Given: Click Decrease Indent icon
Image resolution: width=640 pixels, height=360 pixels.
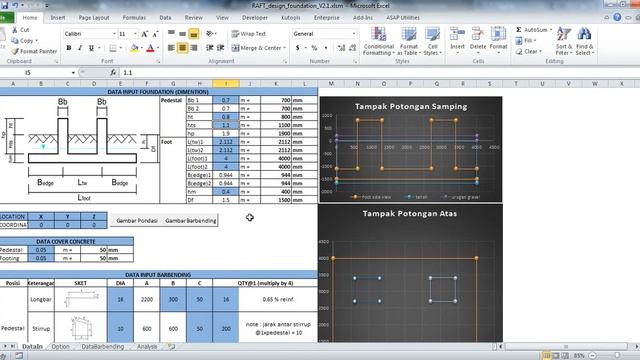Looking at the screenshot, I should (210, 48).
